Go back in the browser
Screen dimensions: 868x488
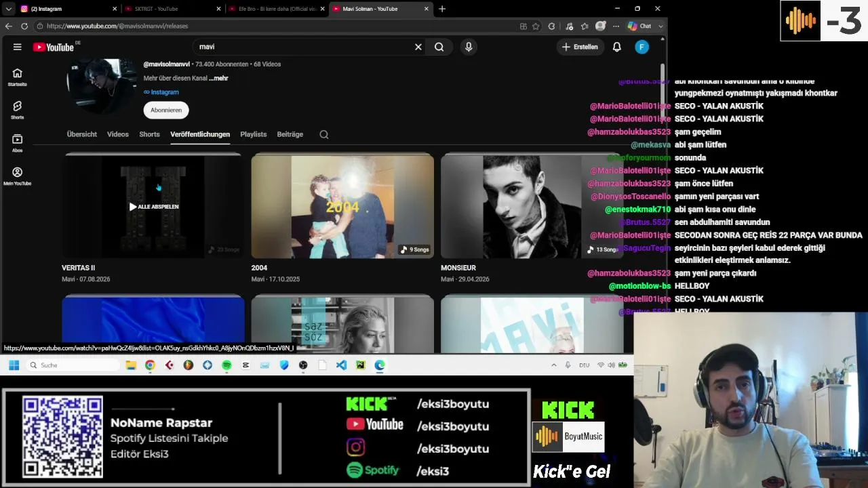click(9, 26)
